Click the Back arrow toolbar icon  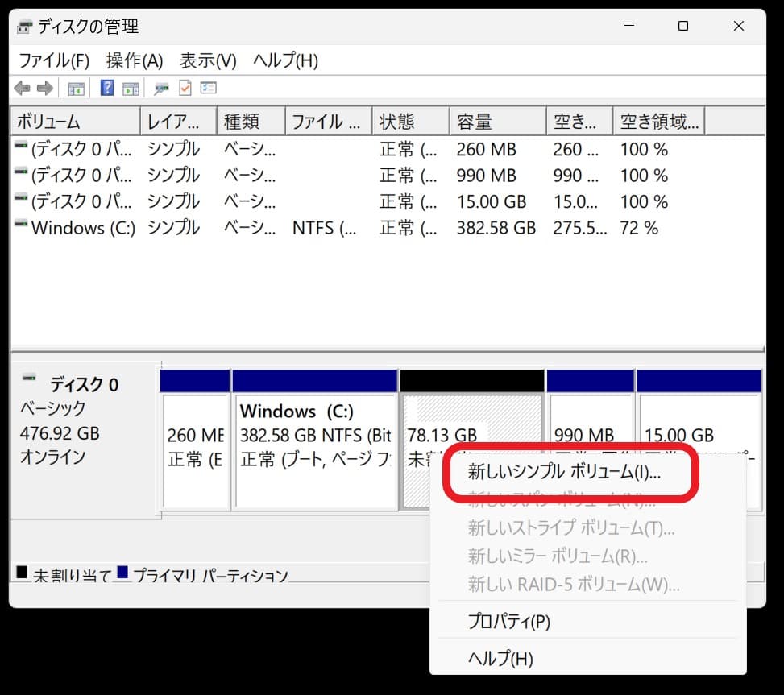pyautogui.click(x=22, y=89)
